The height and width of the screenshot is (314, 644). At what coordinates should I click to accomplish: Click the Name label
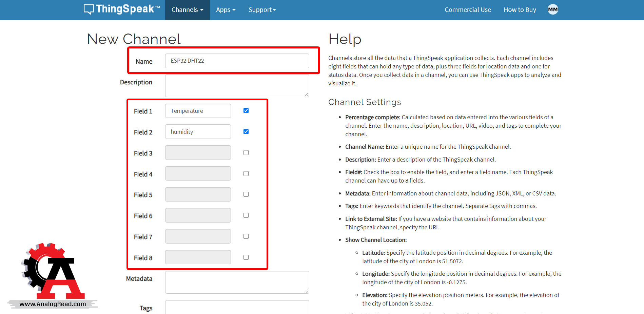point(144,61)
